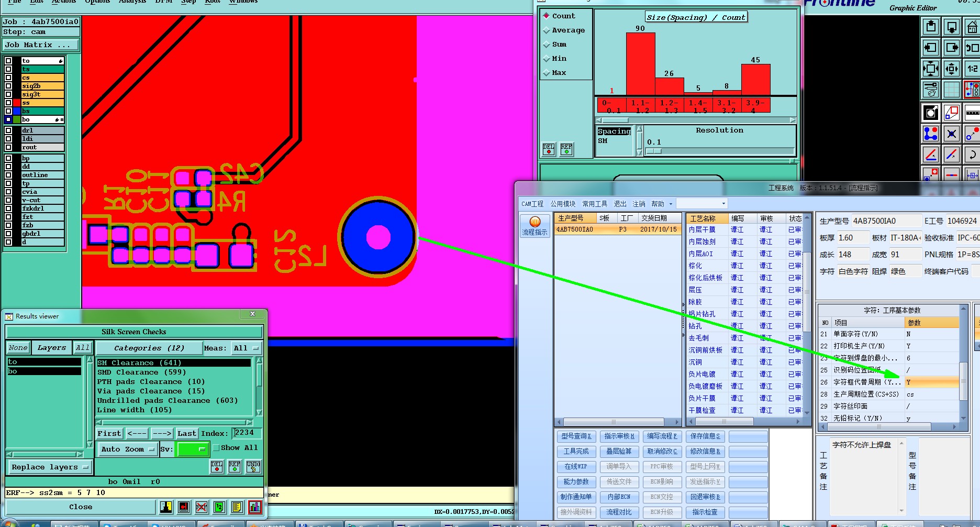This screenshot has width=980, height=527.
Task: Select the Average radio option
Action: [547, 30]
